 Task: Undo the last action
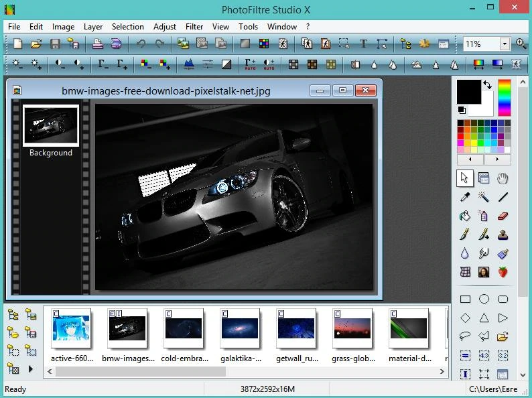pos(141,44)
